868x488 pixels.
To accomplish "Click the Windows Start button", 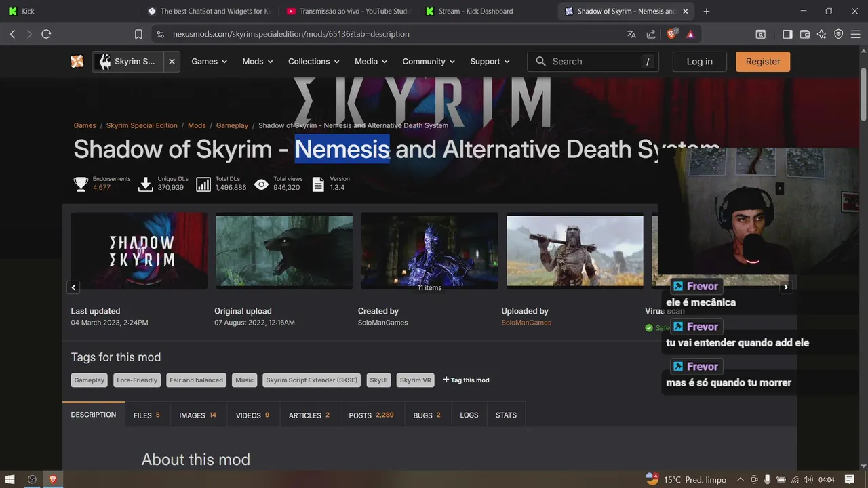I will click(11, 479).
